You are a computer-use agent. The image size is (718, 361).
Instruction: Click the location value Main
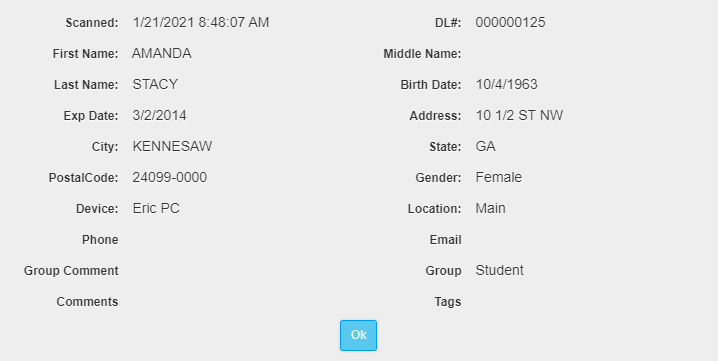click(490, 208)
